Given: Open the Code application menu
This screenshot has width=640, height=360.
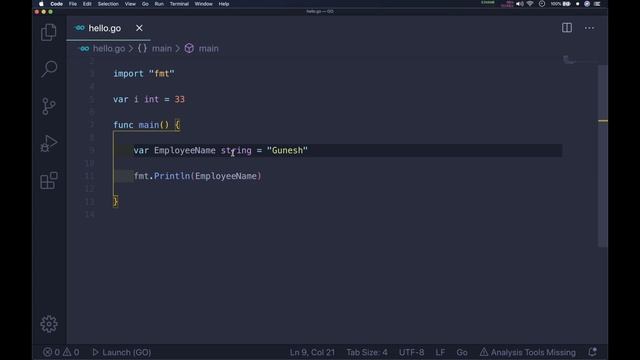Looking at the screenshot, I should click(56, 4).
